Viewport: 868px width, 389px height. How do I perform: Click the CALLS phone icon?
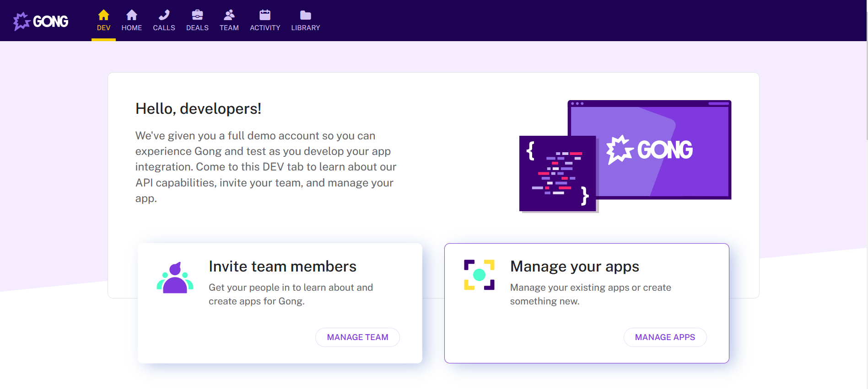[164, 15]
